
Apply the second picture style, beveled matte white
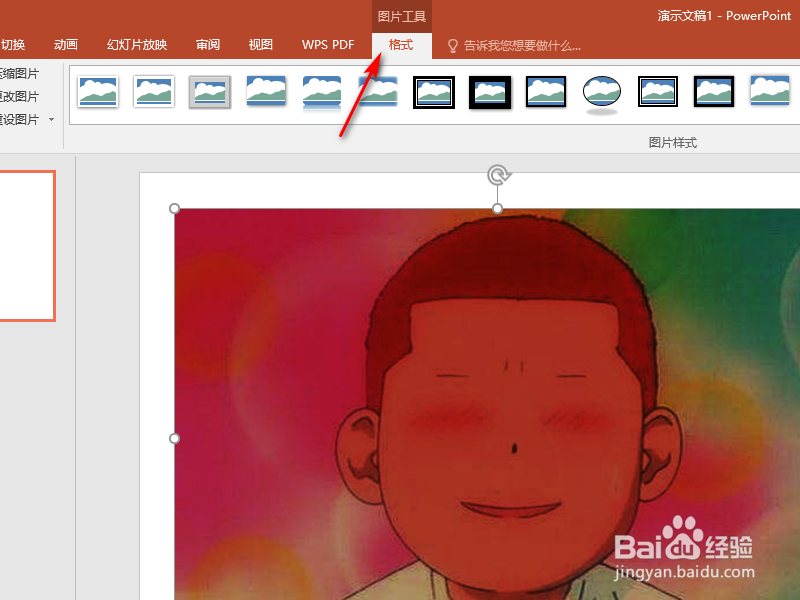click(154, 92)
